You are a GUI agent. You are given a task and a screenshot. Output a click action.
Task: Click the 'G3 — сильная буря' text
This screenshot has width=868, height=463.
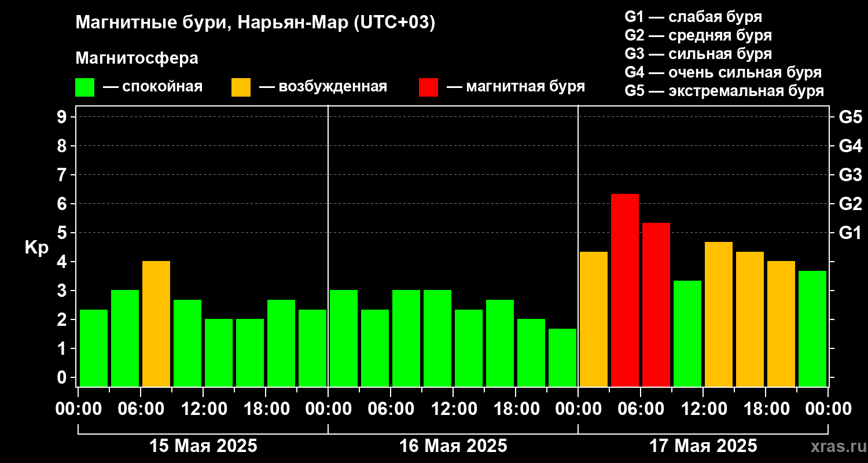coord(698,54)
